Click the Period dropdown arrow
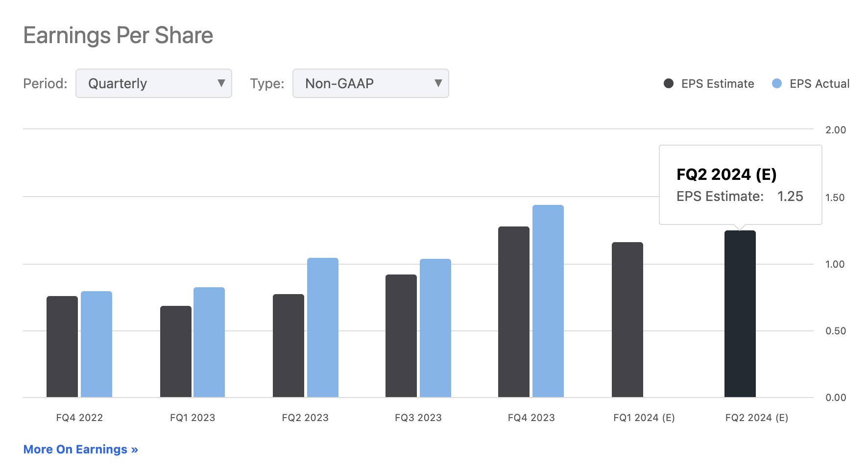Viewport: 868px width, 473px height. (221, 83)
